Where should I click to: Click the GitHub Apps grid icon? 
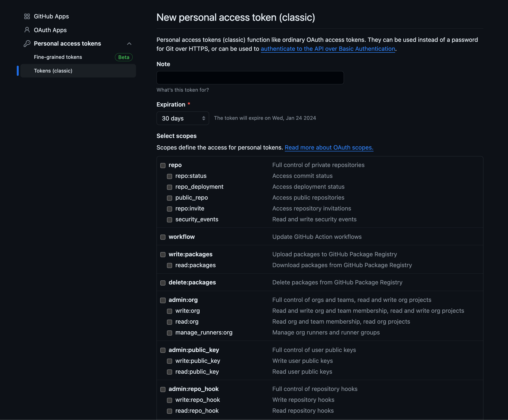pyautogui.click(x=27, y=17)
